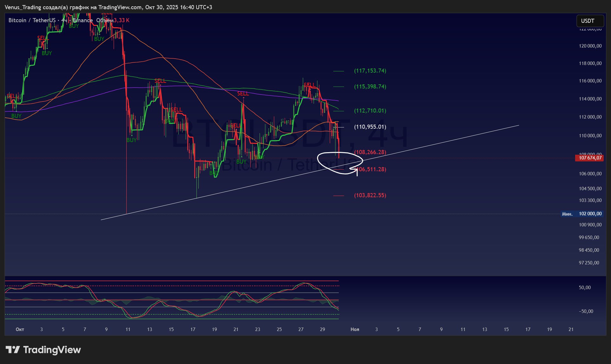The image size is (611, 364).
Task: Click the volume value 3,33 K
Action: tap(122, 20)
